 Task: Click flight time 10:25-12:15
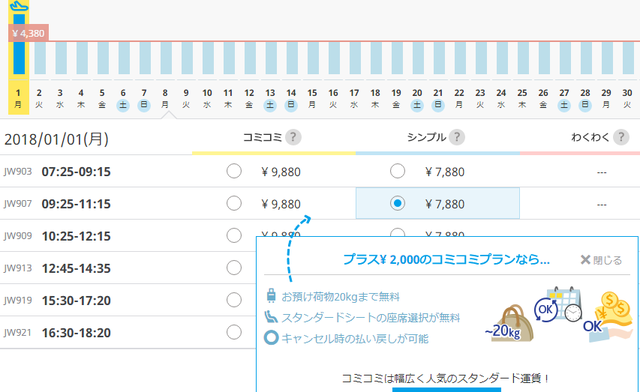[x=76, y=236]
